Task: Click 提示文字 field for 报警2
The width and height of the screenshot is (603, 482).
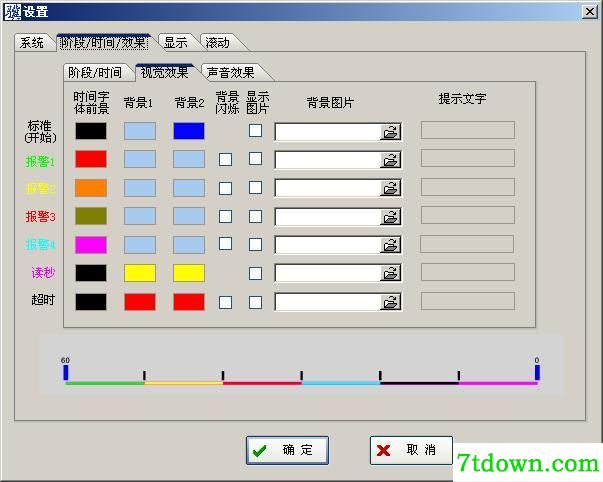Action: 468,187
